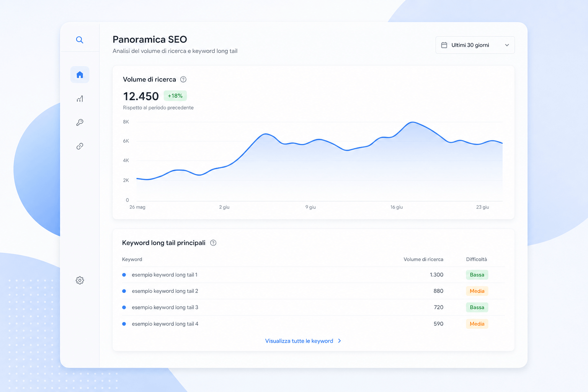Click the Panoramica SEO page title

[150, 39]
